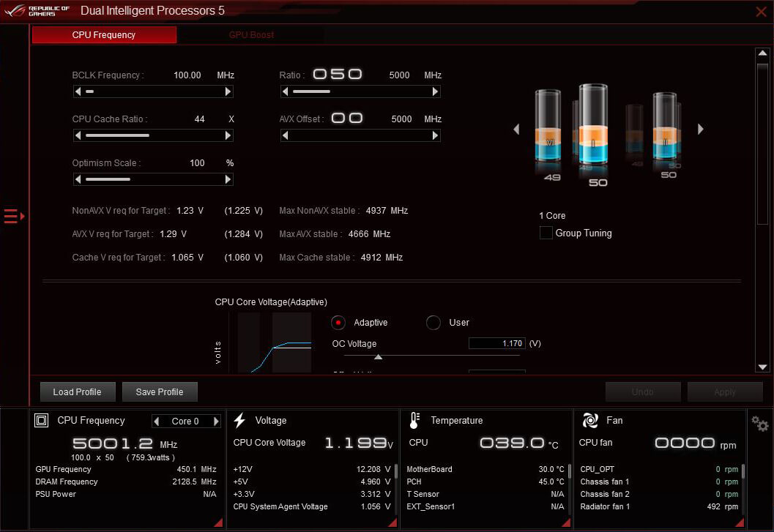Click the Ratio slider track
Viewport: 774px width, 532px height.
tap(360, 91)
